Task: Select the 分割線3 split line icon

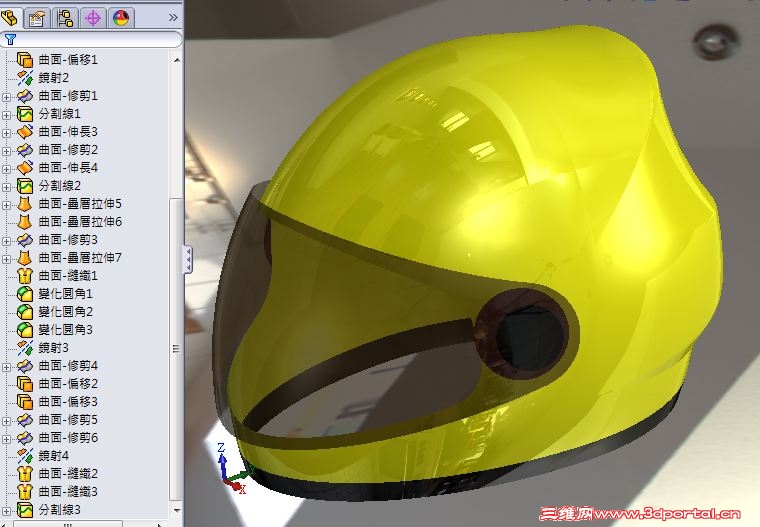Action: tap(25, 510)
